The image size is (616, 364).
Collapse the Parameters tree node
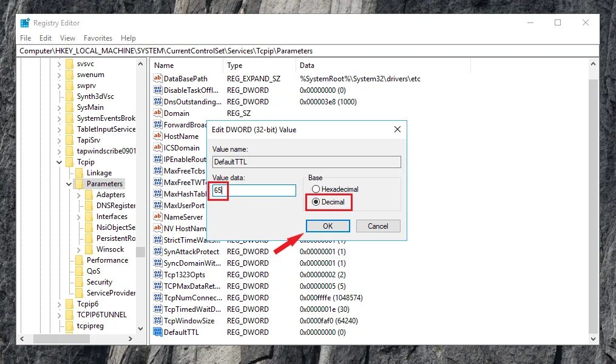pos(69,184)
